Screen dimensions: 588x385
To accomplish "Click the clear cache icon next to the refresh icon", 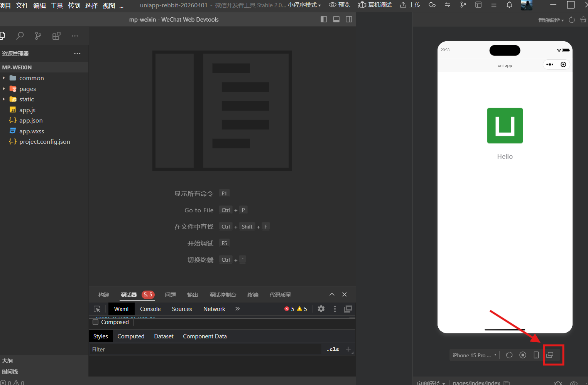I will [x=583, y=20].
